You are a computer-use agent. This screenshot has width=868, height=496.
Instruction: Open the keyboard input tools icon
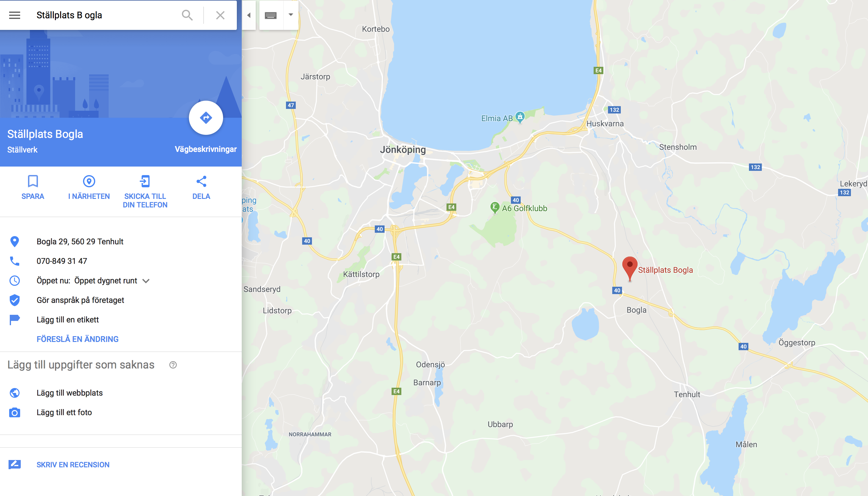(x=271, y=15)
